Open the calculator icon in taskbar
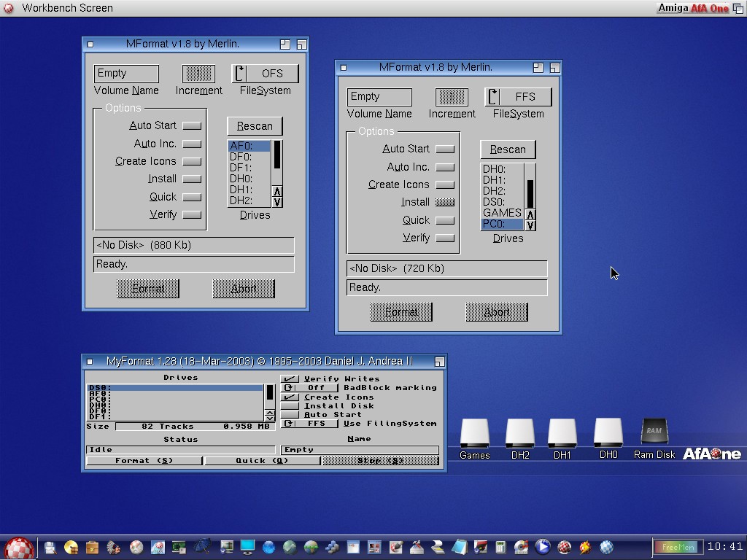 (501, 547)
